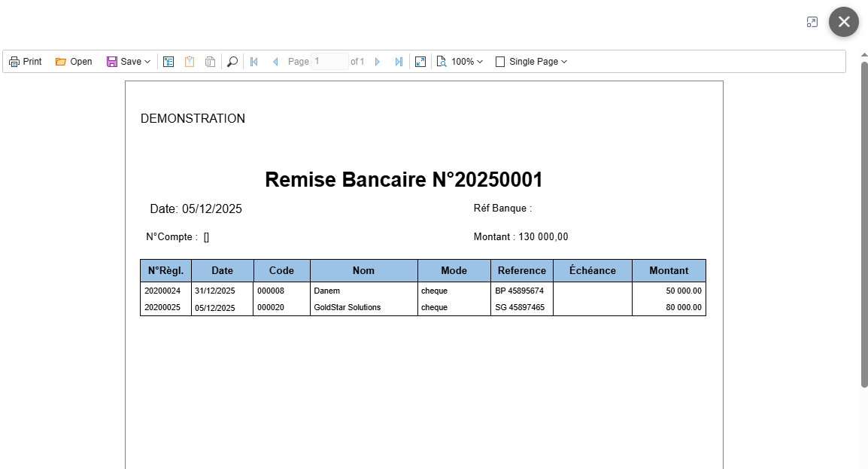Click the Save diskette icon
868x469 pixels.
click(x=113, y=61)
